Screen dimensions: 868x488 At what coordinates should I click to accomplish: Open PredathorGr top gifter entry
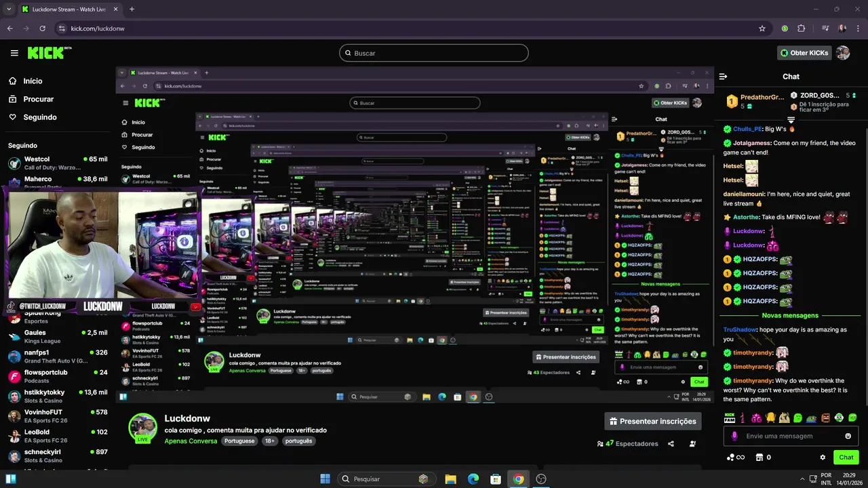(755, 101)
